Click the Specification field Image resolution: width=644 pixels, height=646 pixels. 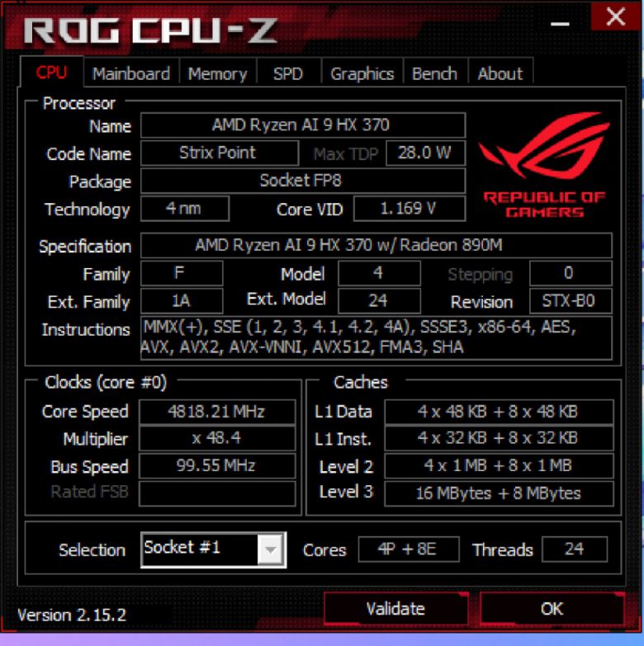pyautogui.click(x=376, y=245)
